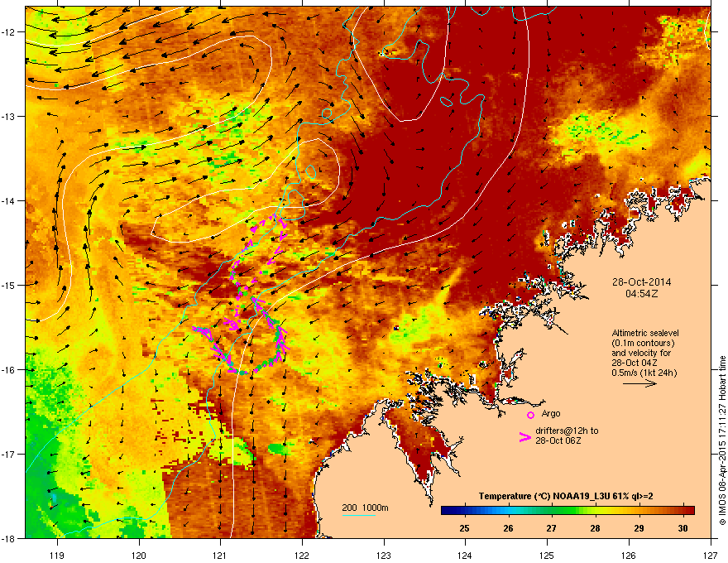The height and width of the screenshot is (563, 728).
Task: Click the date label 28-Oct-2014
Action: click(641, 282)
